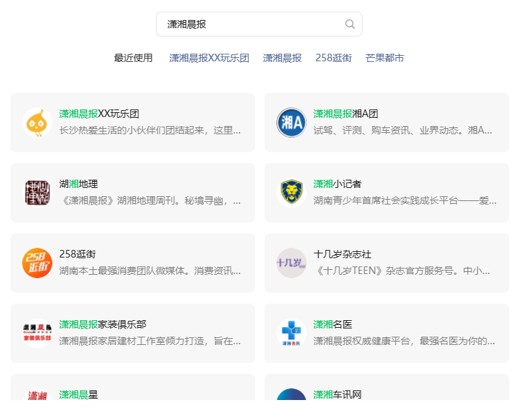This screenshot has height=420, width=532.
Task: Open recent link 潇湘晨报
Action: coord(283,58)
